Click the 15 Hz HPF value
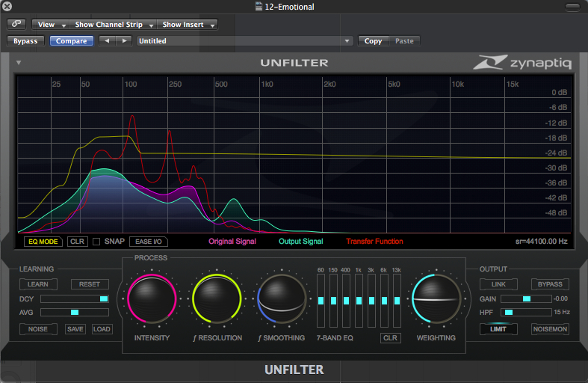 point(562,312)
